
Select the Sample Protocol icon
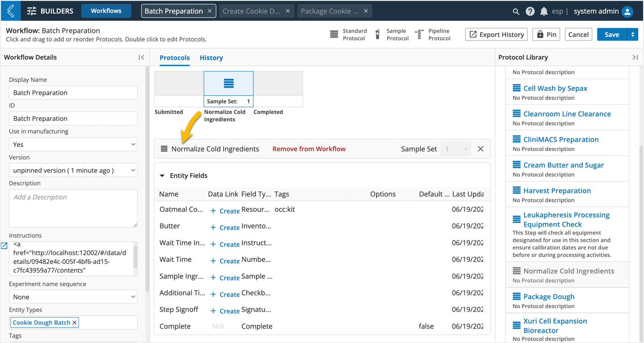(378, 34)
